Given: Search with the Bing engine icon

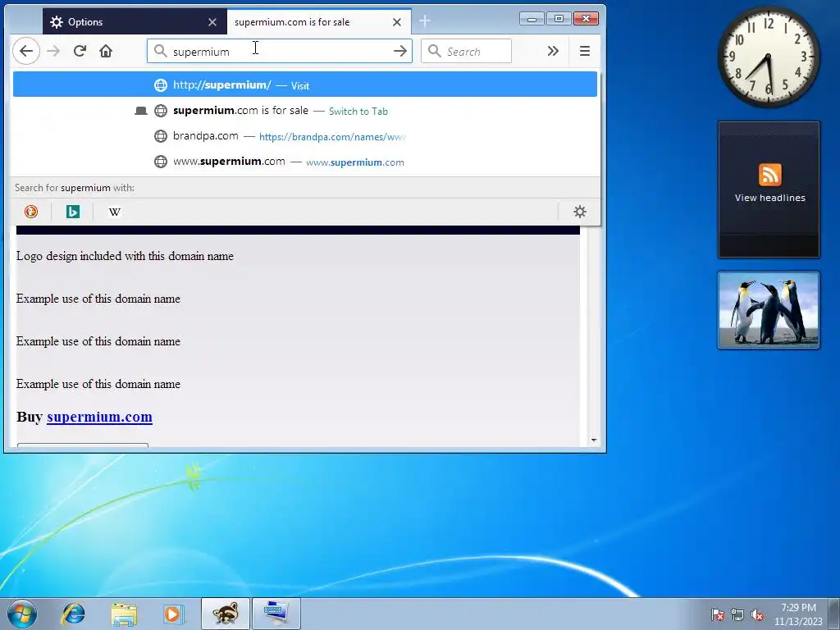Looking at the screenshot, I should click(73, 212).
